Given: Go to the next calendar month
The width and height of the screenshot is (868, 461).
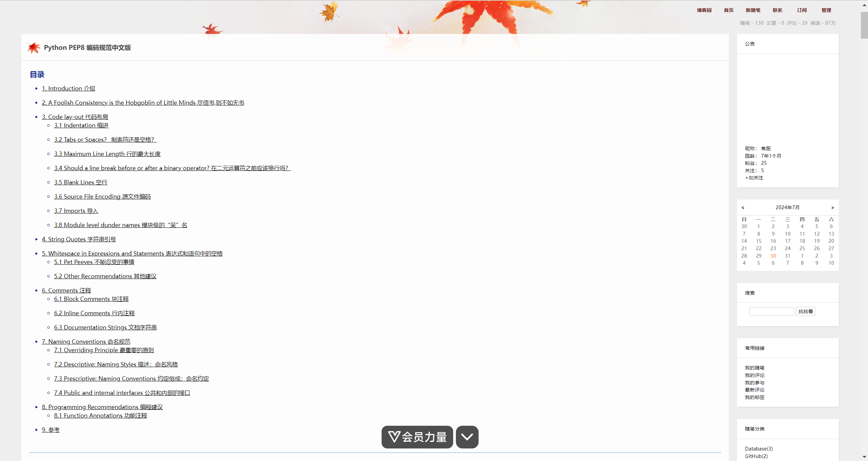Looking at the screenshot, I should coord(832,207).
